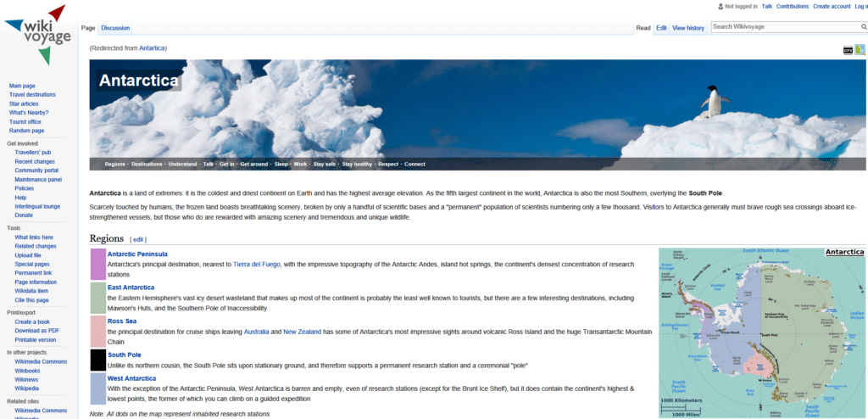Jump to Get around in the banner menu
Image resolution: width=868 pixels, height=419 pixels.
point(254,164)
